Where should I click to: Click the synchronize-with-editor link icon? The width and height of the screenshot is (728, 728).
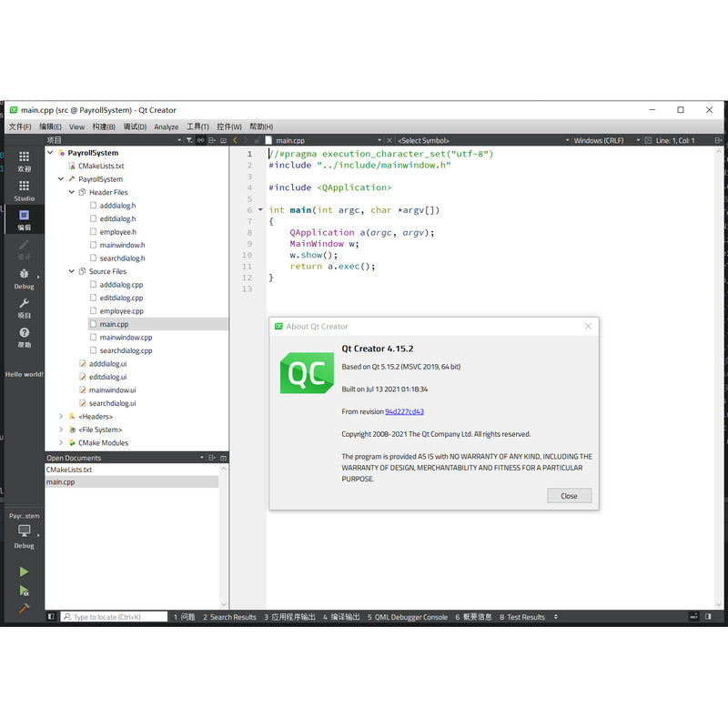[x=200, y=140]
